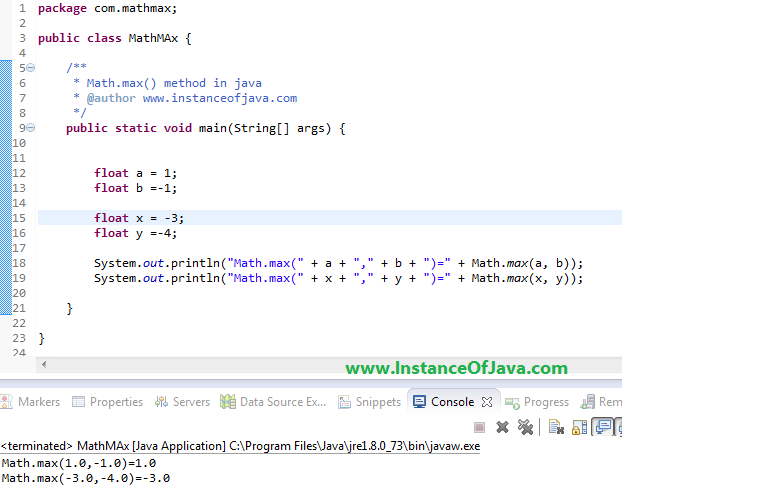Click console output Math.max(1.0,-1.0)=1.0
The height and width of the screenshot is (502, 772).
tap(79, 463)
